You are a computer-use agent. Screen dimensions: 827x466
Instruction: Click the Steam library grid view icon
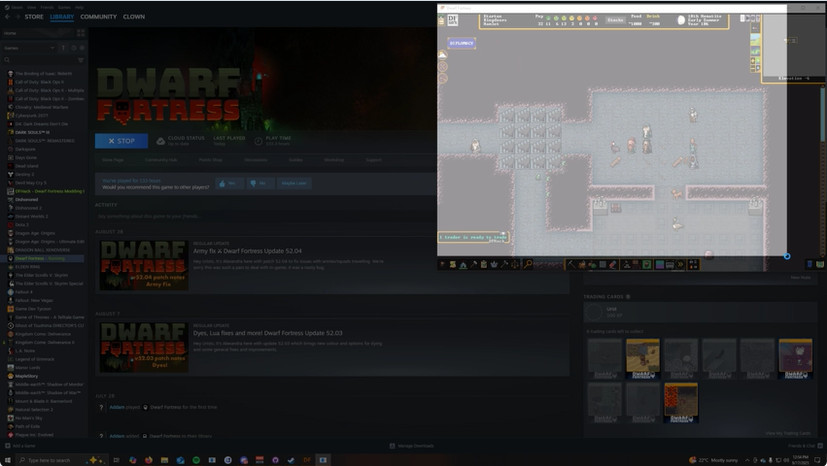click(81, 33)
